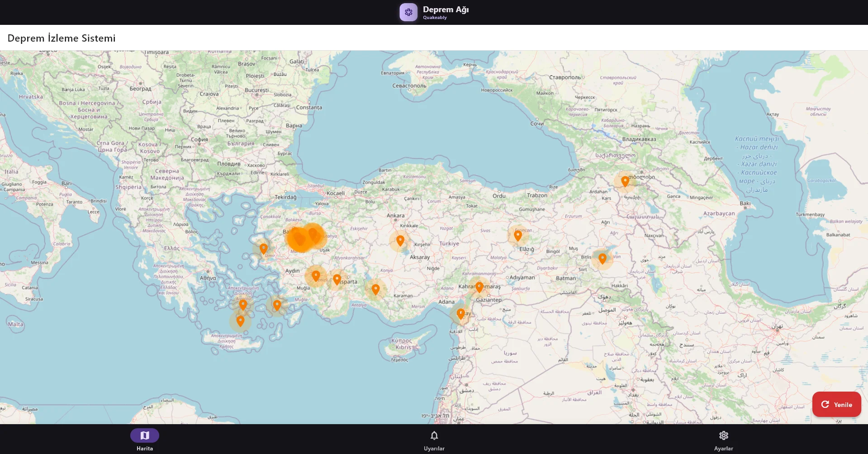Click the earthquake marker southwest of Muğla

pyautogui.click(x=277, y=305)
